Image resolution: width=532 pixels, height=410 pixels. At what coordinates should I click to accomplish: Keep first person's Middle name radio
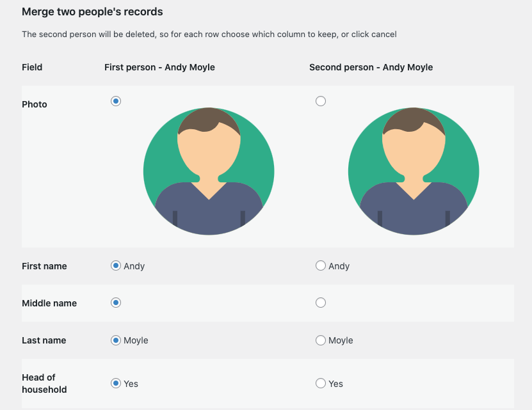(116, 303)
